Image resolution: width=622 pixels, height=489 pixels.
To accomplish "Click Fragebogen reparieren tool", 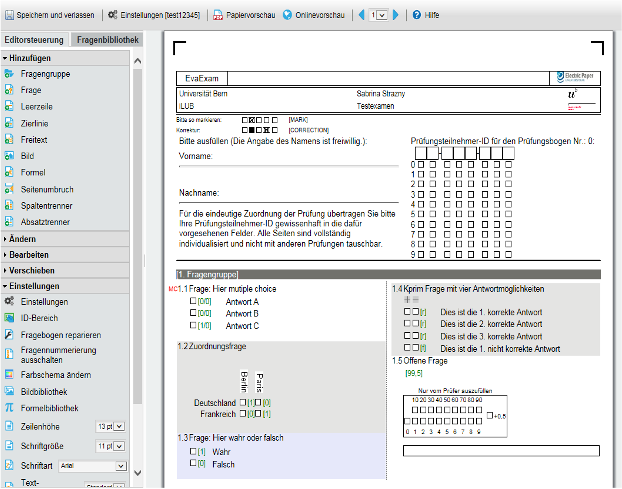I will (60, 334).
